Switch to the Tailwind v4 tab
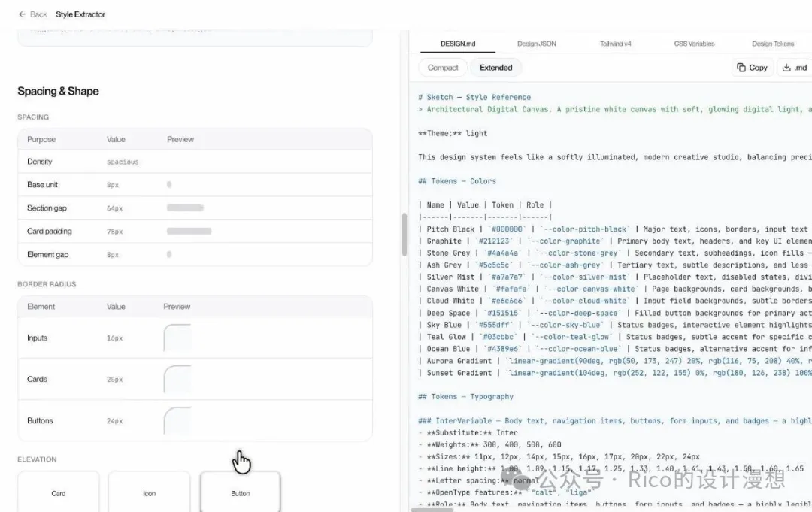 (615, 44)
